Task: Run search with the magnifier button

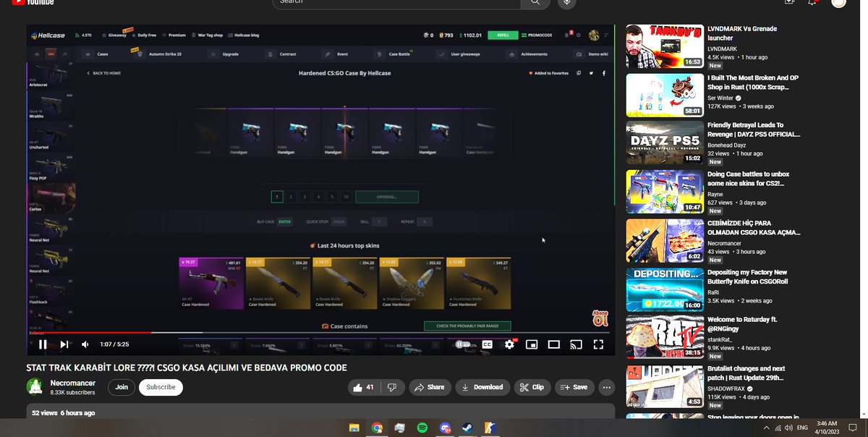Action: tap(535, 2)
